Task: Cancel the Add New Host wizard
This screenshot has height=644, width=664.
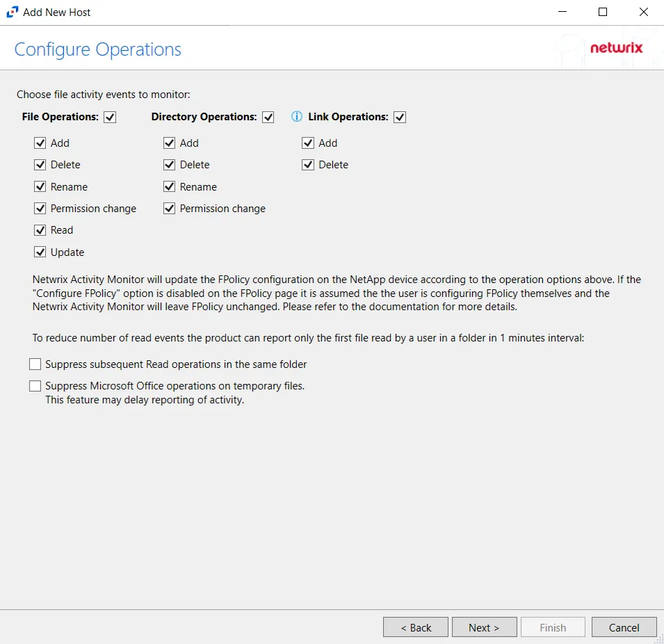Action: tap(624, 627)
